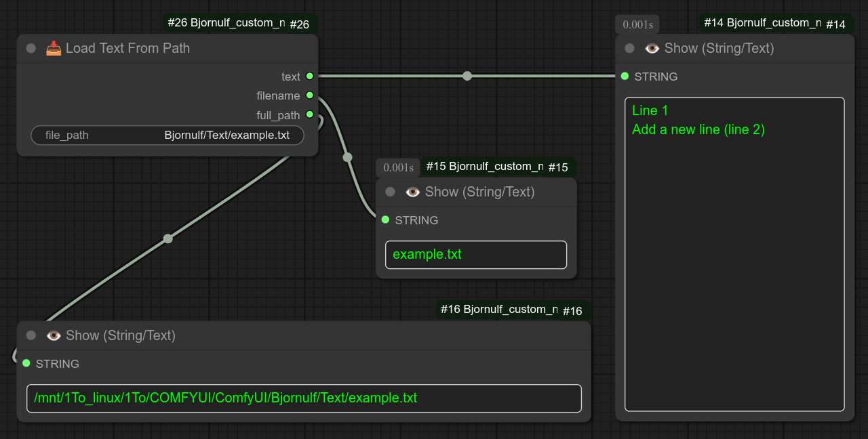Click the 'full_path' output port

click(x=309, y=115)
